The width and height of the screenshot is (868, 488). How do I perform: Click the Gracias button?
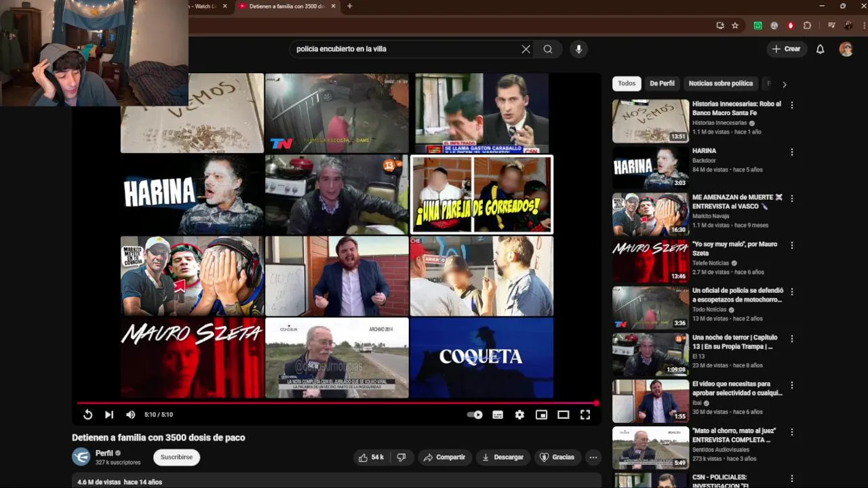(x=557, y=457)
